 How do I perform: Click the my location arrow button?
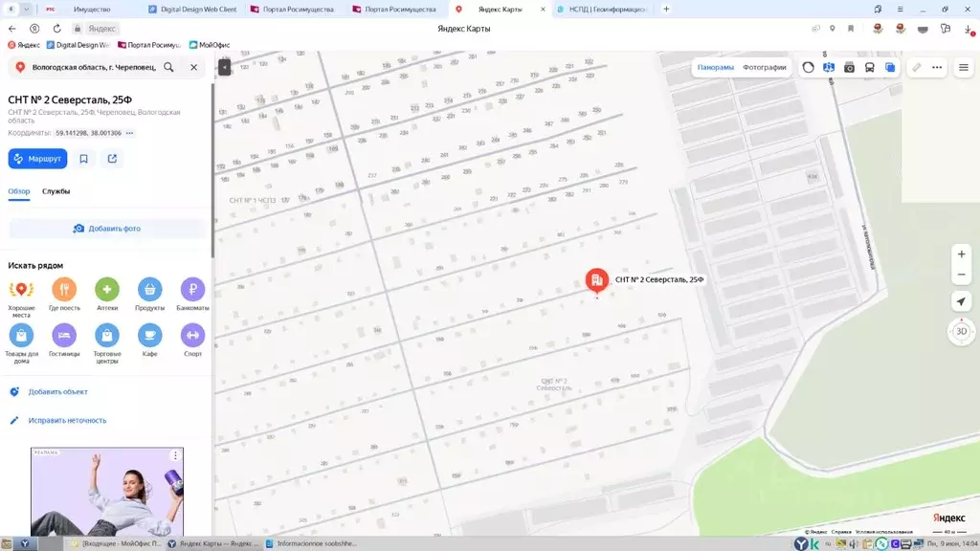[x=961, y=301]
